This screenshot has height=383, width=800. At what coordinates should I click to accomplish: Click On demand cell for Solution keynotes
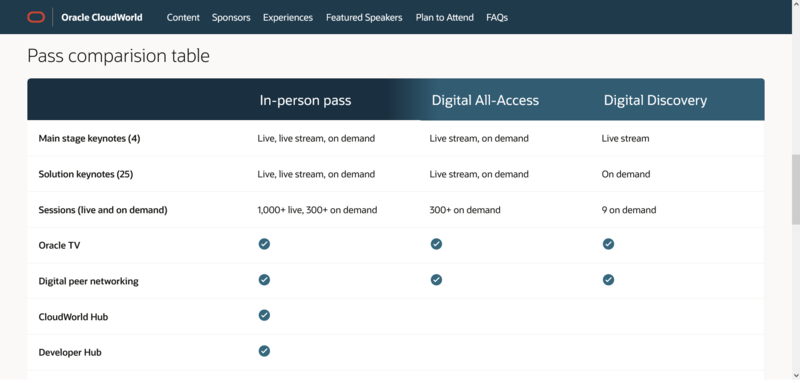coord(626,174)
